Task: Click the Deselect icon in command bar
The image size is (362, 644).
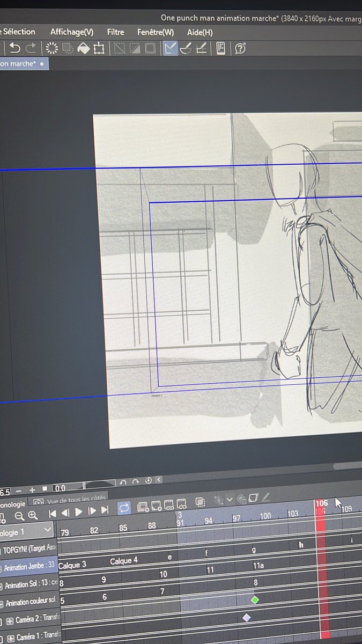Action: click(120, 49)
